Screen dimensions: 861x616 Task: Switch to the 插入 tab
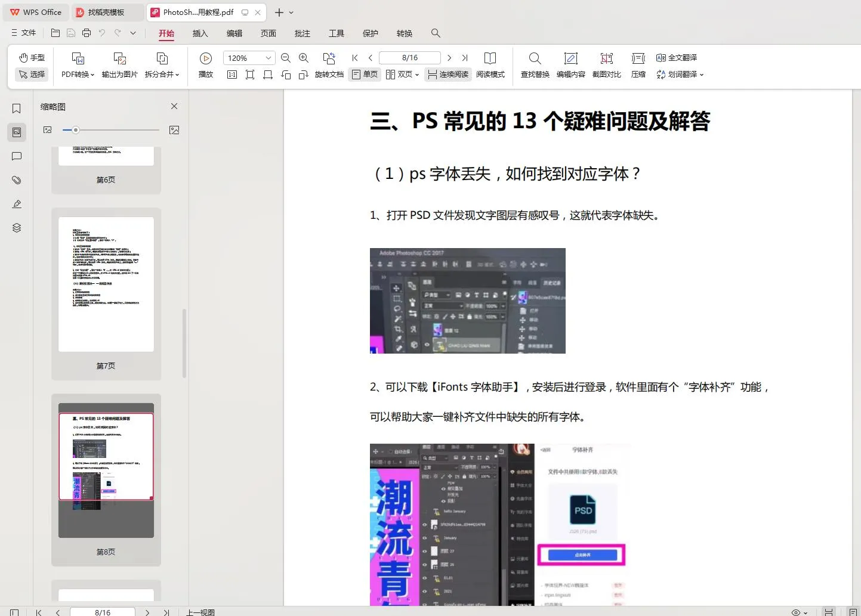pos(200,33)
